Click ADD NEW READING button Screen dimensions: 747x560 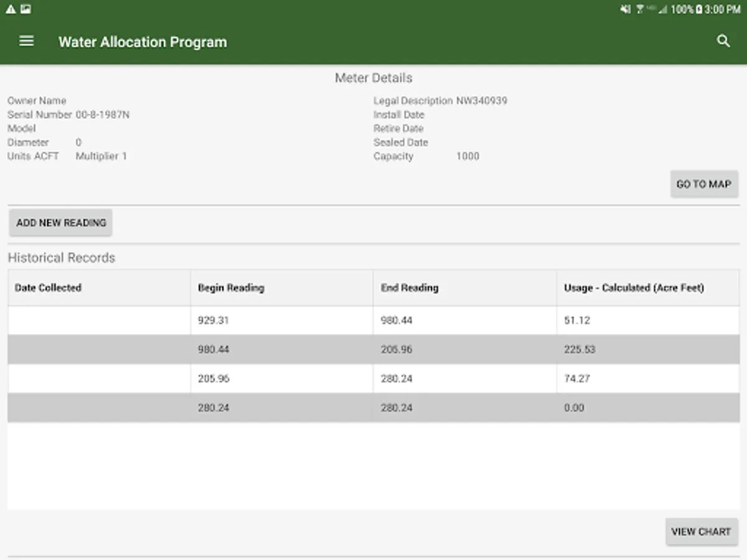click(61, 223)
